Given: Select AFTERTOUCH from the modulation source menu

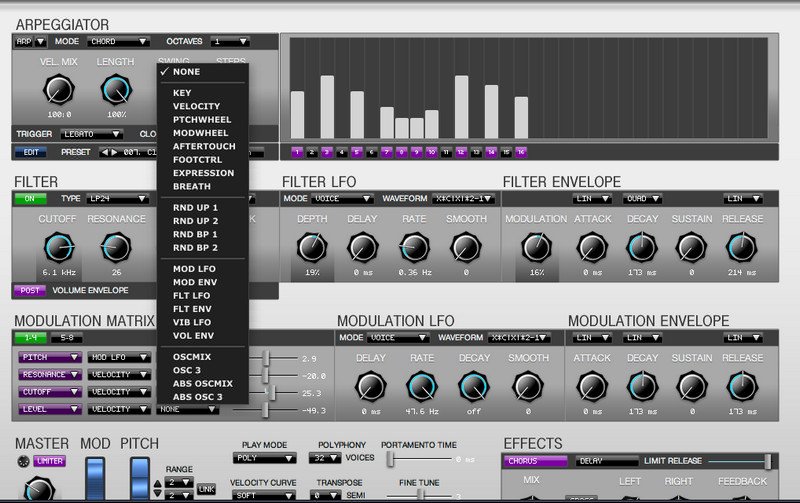Looking at the screenshot, I should 204,146.
